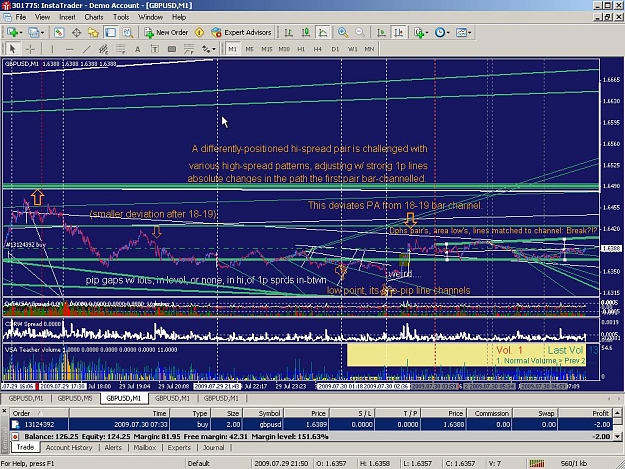Select the trendline drawing tool

(x=86, y=49)
